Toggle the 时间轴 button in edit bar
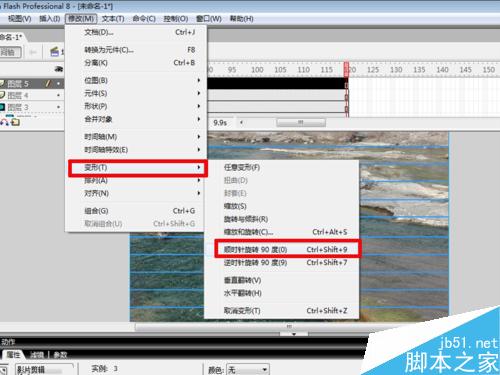The width and height of the screenshot is (500, 375). coord(10,52)
